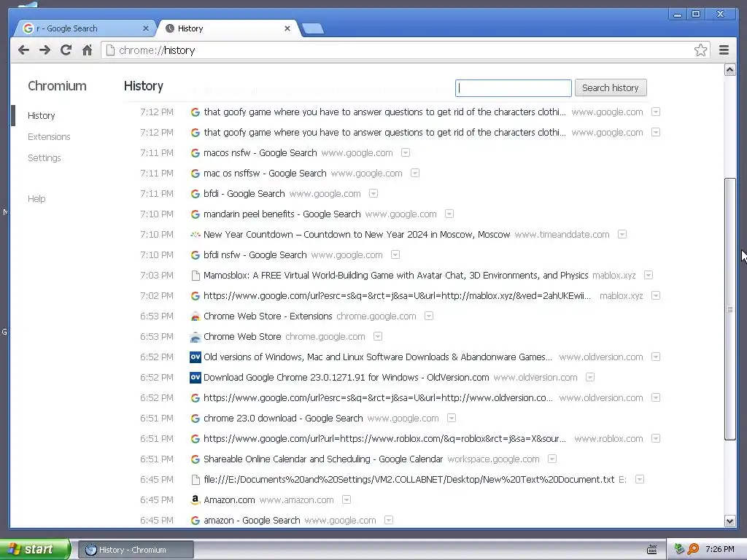Click the OldVersion favicon of Download Google Chrome entry
747x560 pixels.
196,378
